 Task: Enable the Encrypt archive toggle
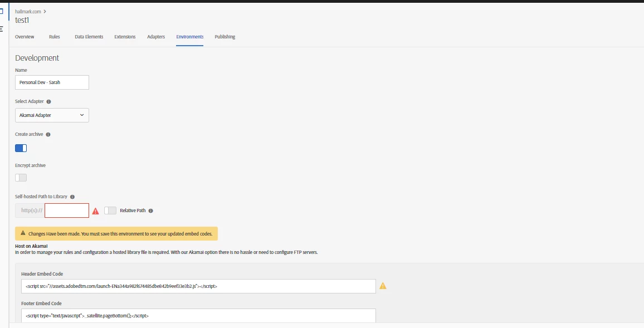tap(21, 178)
